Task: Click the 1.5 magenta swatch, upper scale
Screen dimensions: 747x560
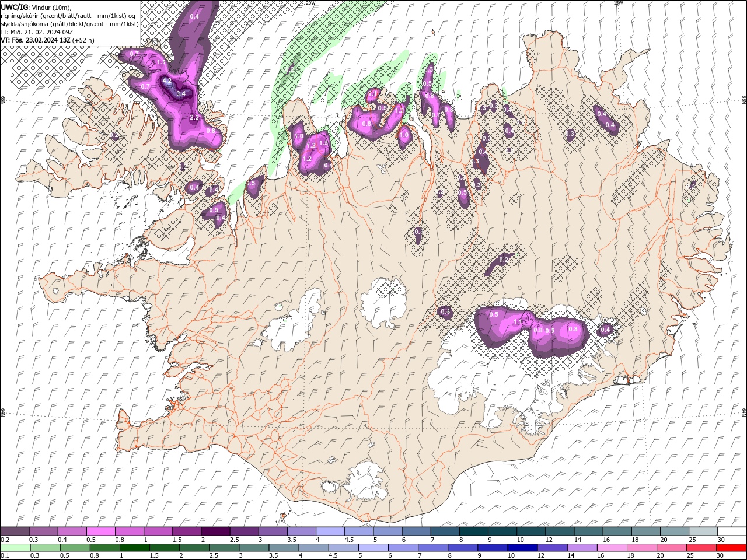Action: click(x=186, y=531)
